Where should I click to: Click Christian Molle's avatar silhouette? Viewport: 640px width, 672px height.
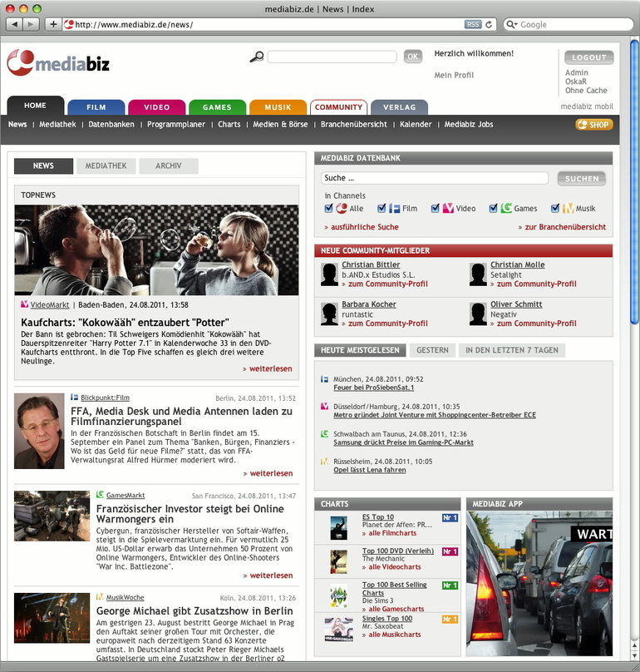coord(478,274)
